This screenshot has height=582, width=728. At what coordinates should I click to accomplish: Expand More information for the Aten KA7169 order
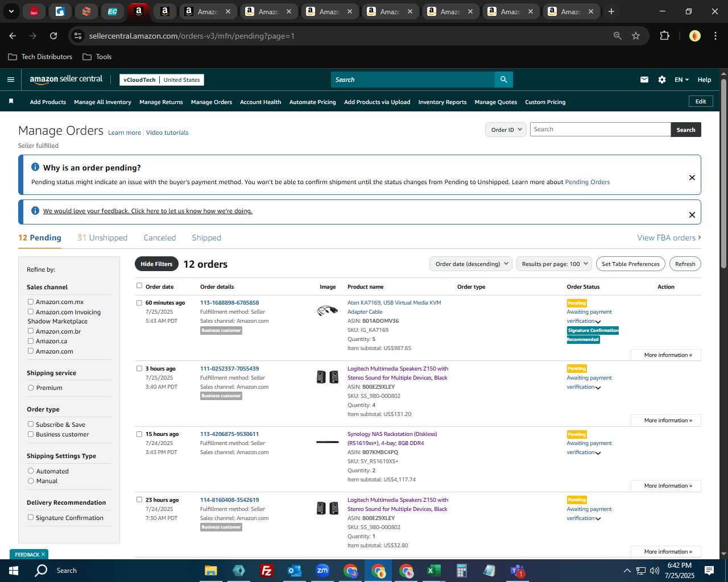[x=666, y=355]
